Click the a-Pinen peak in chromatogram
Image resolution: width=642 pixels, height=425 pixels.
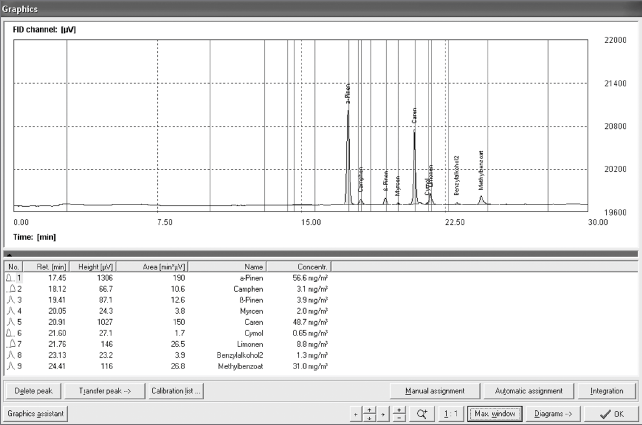[x=348, y=158]
